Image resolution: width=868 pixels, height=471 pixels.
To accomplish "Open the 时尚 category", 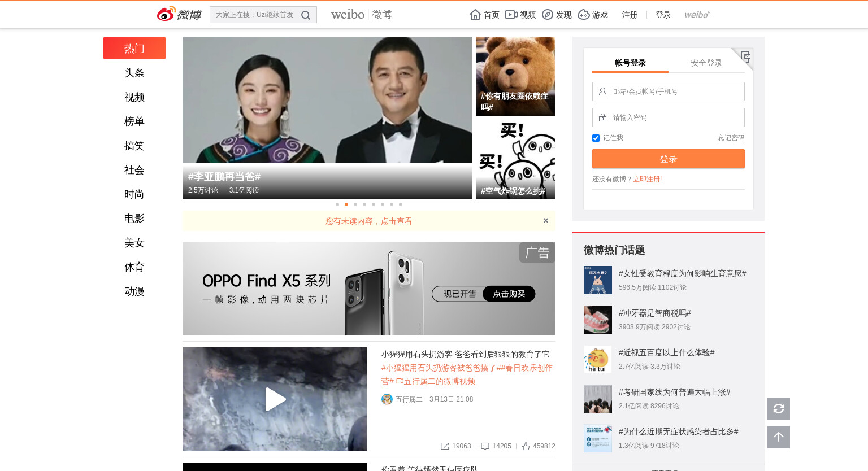I will 134,194.
